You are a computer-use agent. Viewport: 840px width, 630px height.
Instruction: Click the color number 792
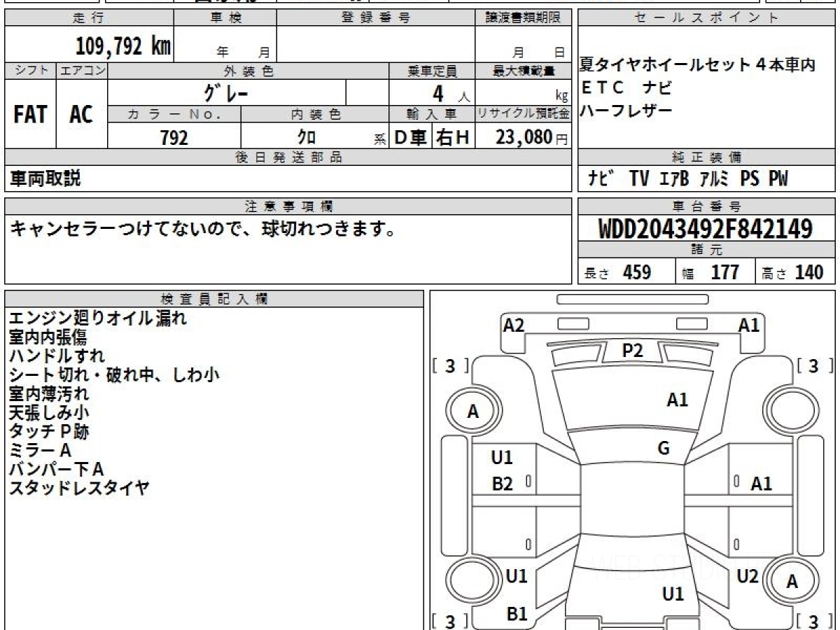coord(174,138)
